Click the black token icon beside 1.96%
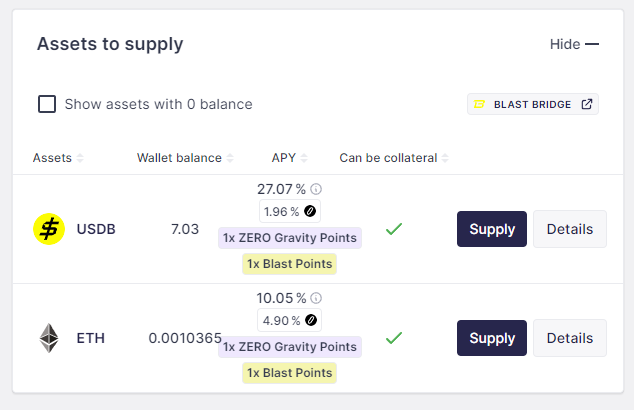The height and width of the screenshot is (410, 634). (x=310, y=211)
